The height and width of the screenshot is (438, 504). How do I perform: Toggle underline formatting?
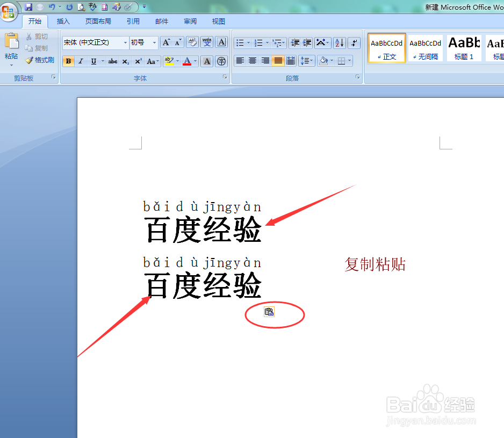[x=93, y=61]
